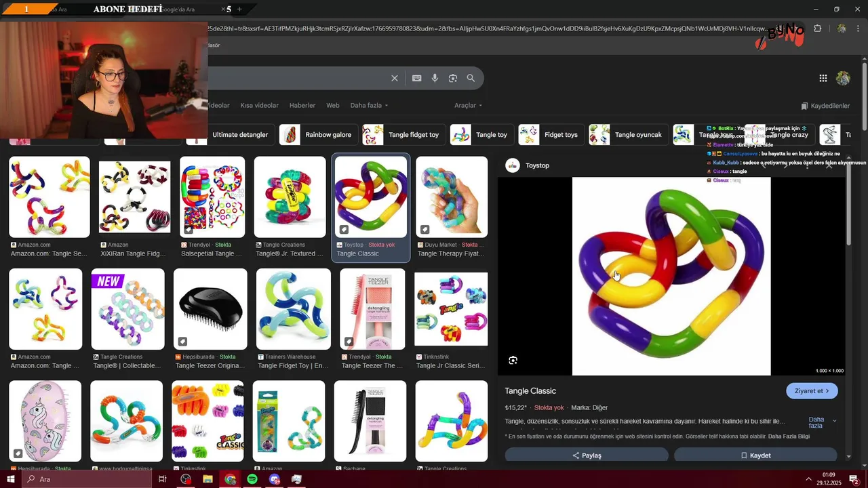Save the image with the Kaydet button
The width and height of the screenshot is (868, 488).
(755, 455)
